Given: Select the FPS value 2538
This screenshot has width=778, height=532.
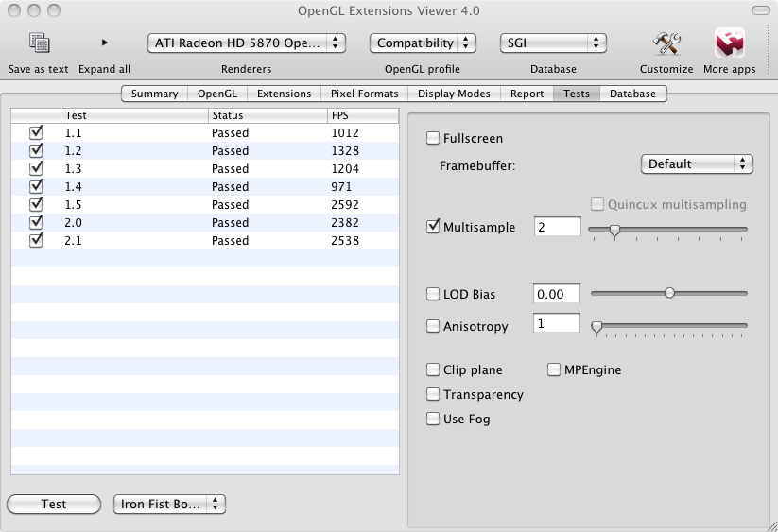Looking at the screenshot, I should click(345, 240).
